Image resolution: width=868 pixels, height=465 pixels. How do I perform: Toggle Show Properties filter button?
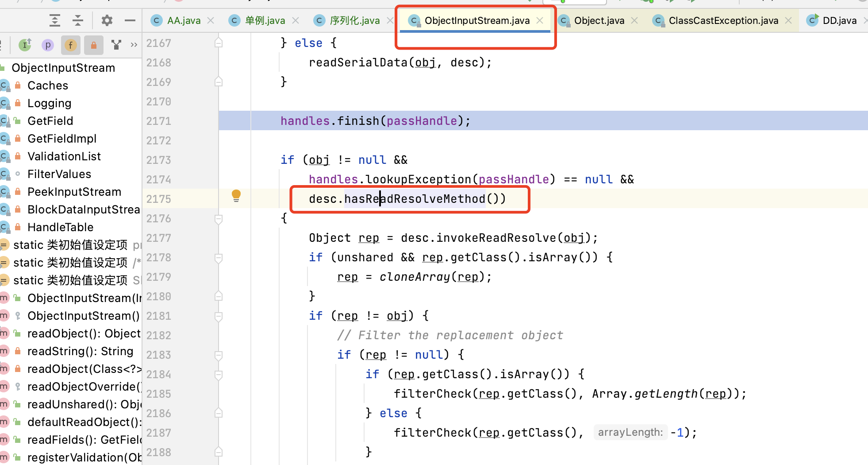coord(48,45)
